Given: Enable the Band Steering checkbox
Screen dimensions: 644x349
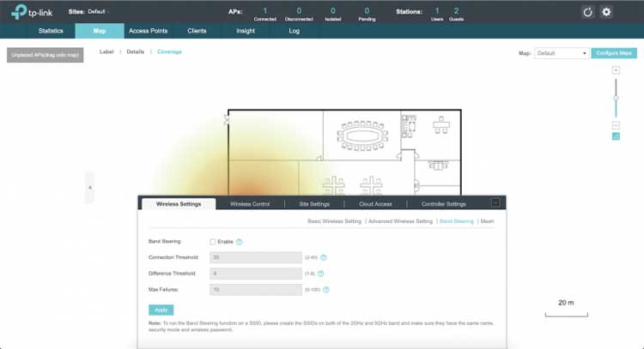Looking at the screenshot, I should 213,242.
